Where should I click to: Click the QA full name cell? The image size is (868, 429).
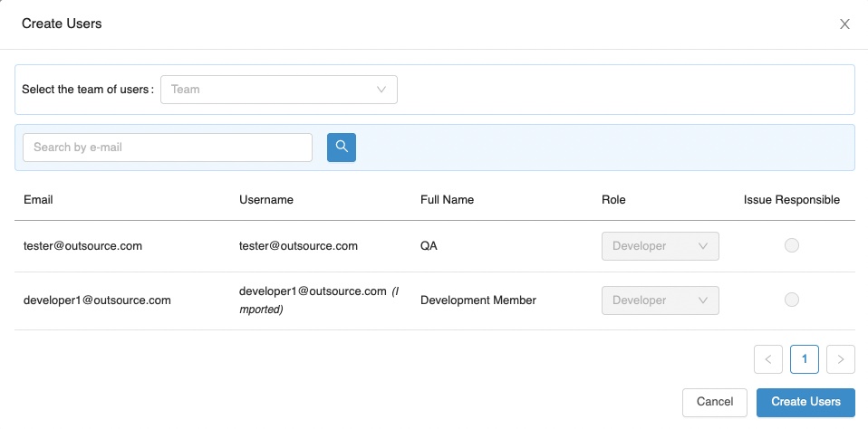pyautogui.click(x=429, y=246)
